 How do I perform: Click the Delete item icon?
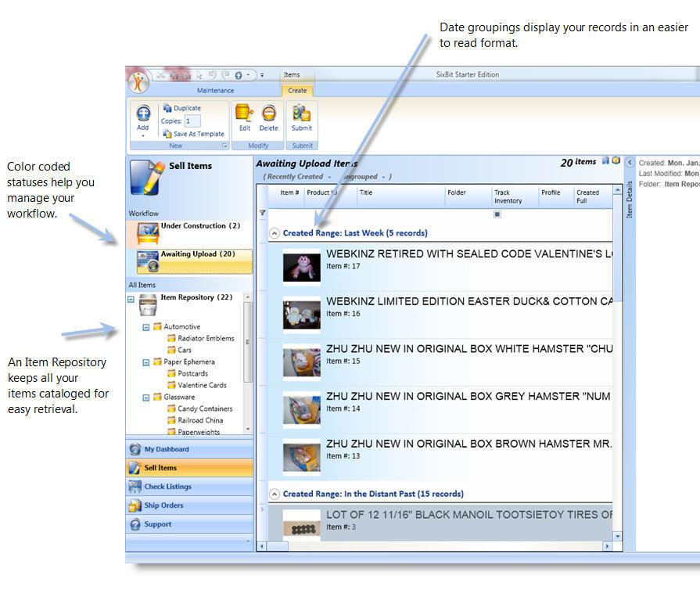(x=269, y=113)
